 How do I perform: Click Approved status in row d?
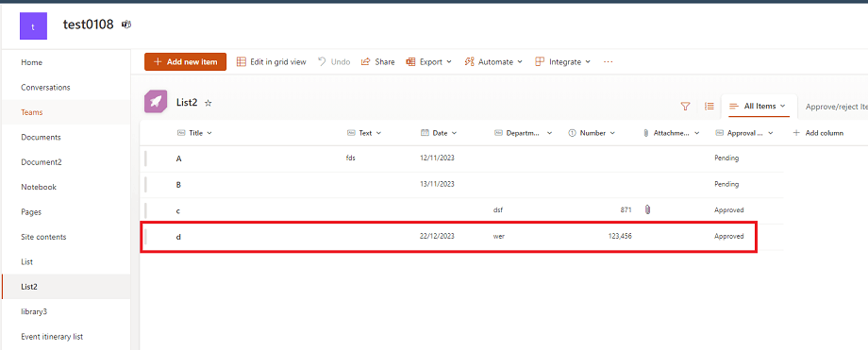pyautogui.click(x=729, y=236)
